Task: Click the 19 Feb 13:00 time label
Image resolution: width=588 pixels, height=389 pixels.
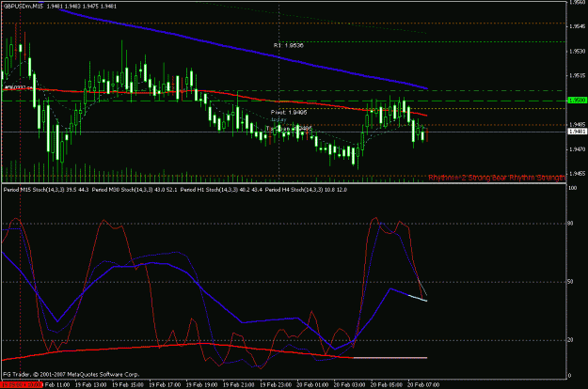Action: [90, 385]
